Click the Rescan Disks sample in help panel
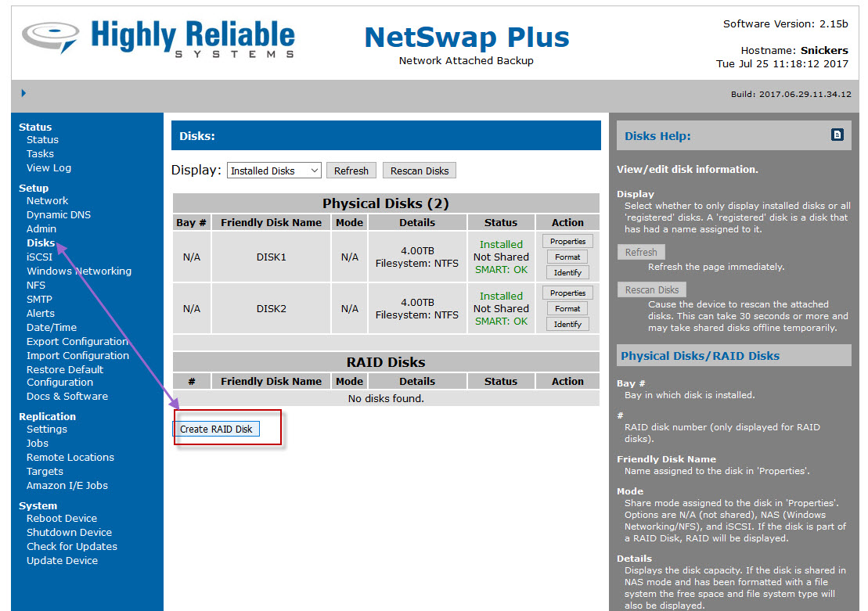Screen dimensions: 868x611 (651, 289)
